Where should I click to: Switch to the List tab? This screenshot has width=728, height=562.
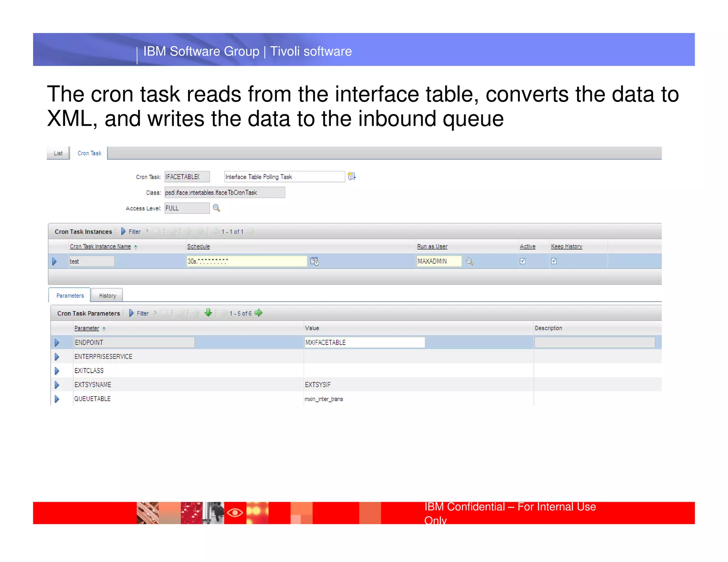coord(58,153)
